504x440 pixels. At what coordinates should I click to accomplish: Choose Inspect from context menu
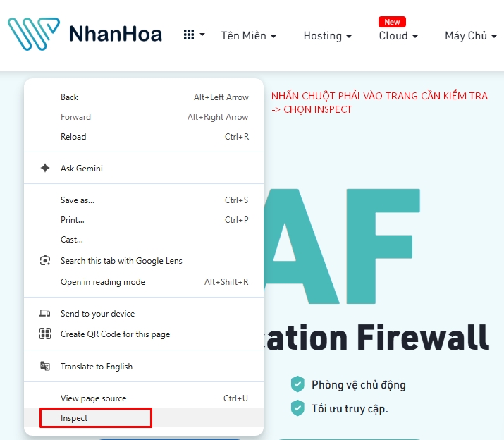pos(144,418)
